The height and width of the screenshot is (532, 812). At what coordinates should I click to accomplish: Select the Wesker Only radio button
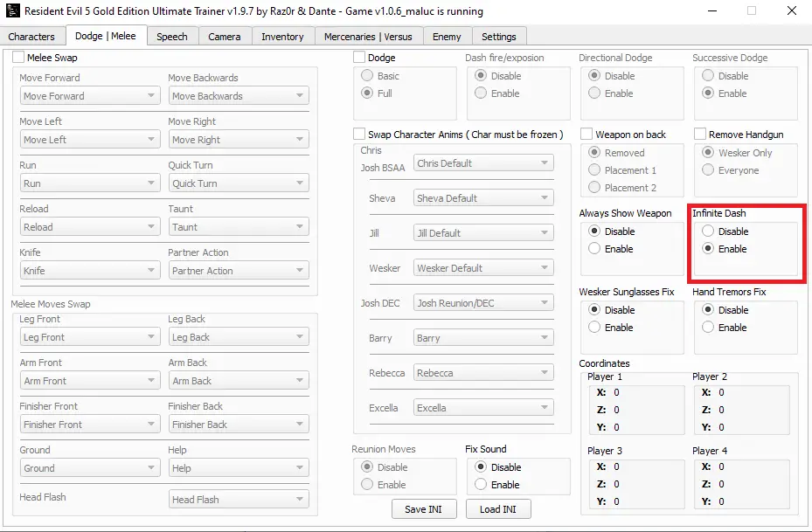pos(708,153)
